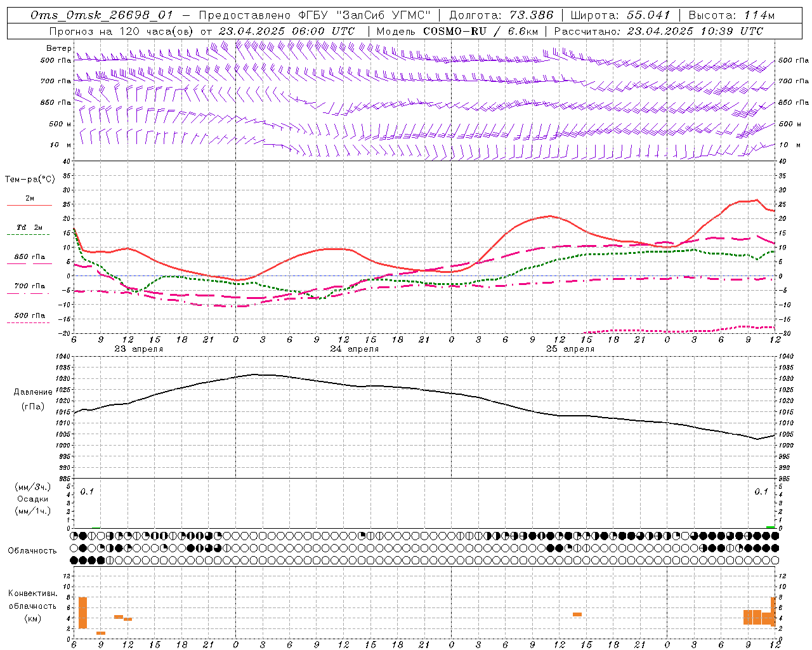Select the Прогноз на 120 часа(ов) text
The width and height of the screenshot is (812, 650).
pos(121,31)
